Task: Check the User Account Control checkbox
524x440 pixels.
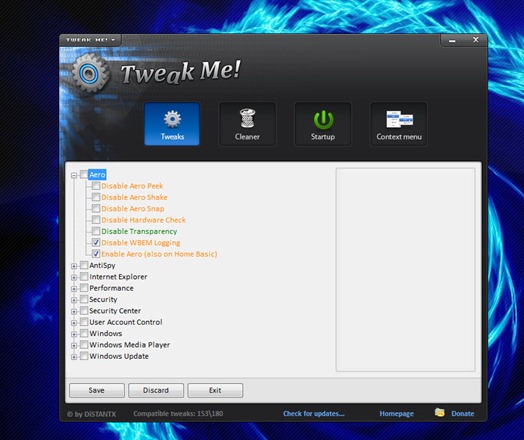Action: (x=84, y=322)
